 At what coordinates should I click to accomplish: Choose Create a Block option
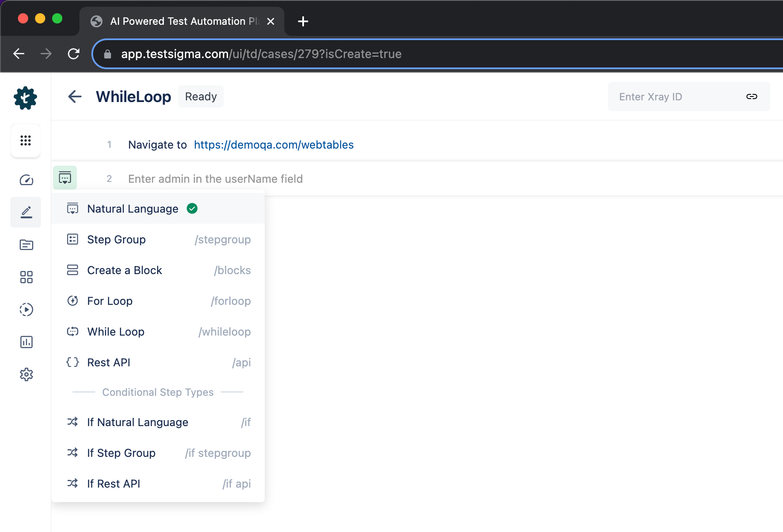(158, 270)
